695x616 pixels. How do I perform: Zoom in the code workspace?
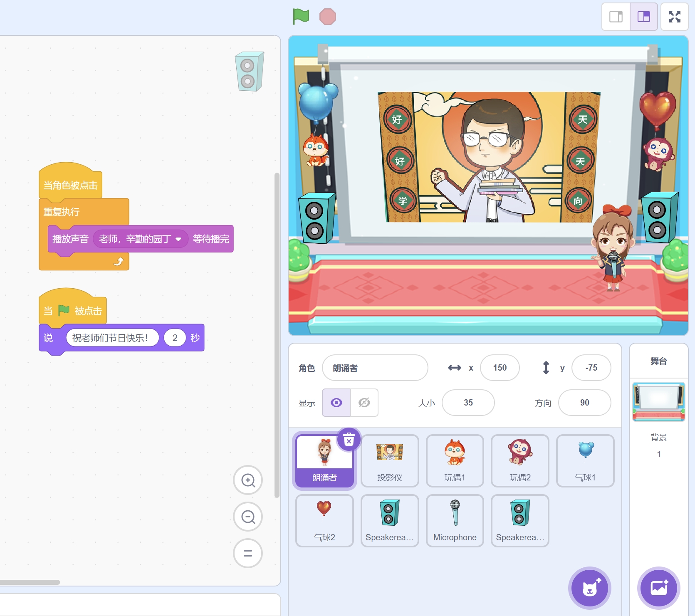pos(248,480)
